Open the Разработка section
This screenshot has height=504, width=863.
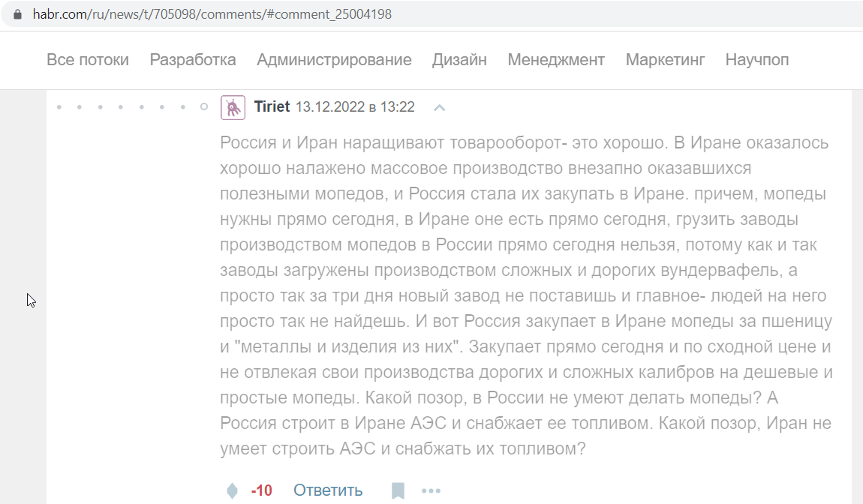coord(193,59)
